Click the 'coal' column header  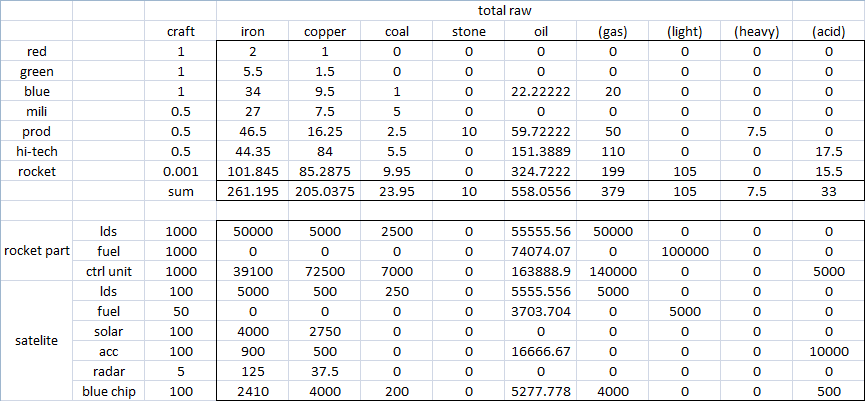[x=397, y=31]
